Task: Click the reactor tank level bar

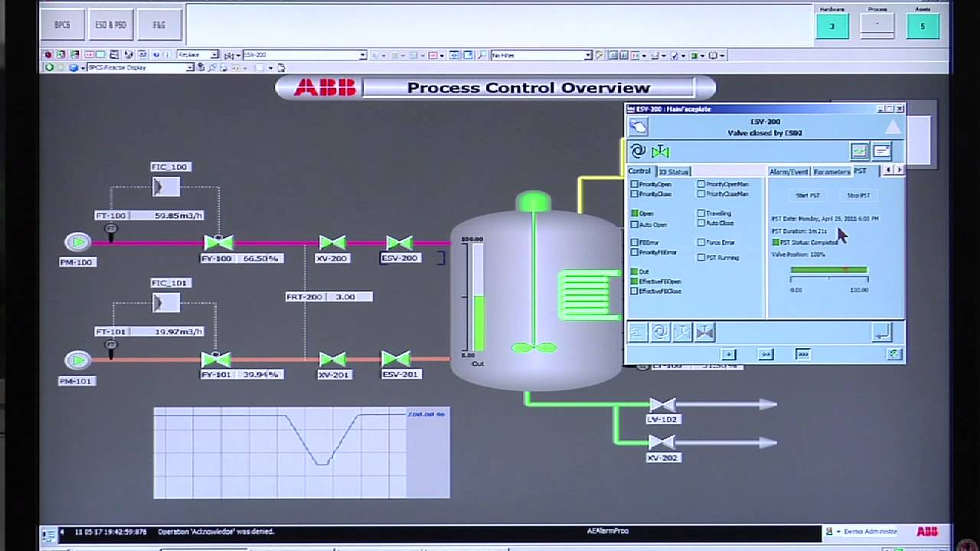Action: click(x=478, y=298)
